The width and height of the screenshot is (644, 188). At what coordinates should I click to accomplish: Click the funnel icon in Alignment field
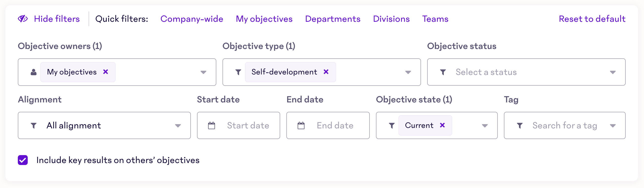(x=33, y=125)
